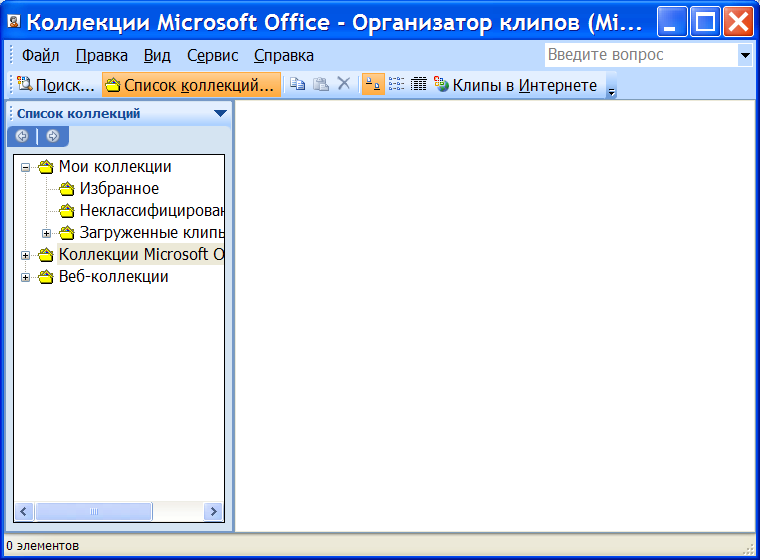This screenshot has width=760, height=560.
Task: Open the Справка menu
Action: pyautogui.click(x=284, y=55)
